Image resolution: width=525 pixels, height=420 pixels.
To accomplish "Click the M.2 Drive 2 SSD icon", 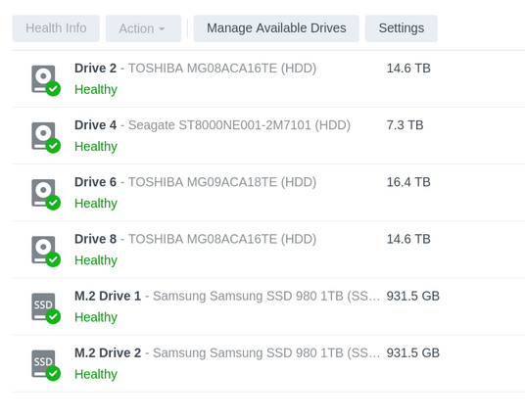I will pyautogui.click(x=43, y=363).
